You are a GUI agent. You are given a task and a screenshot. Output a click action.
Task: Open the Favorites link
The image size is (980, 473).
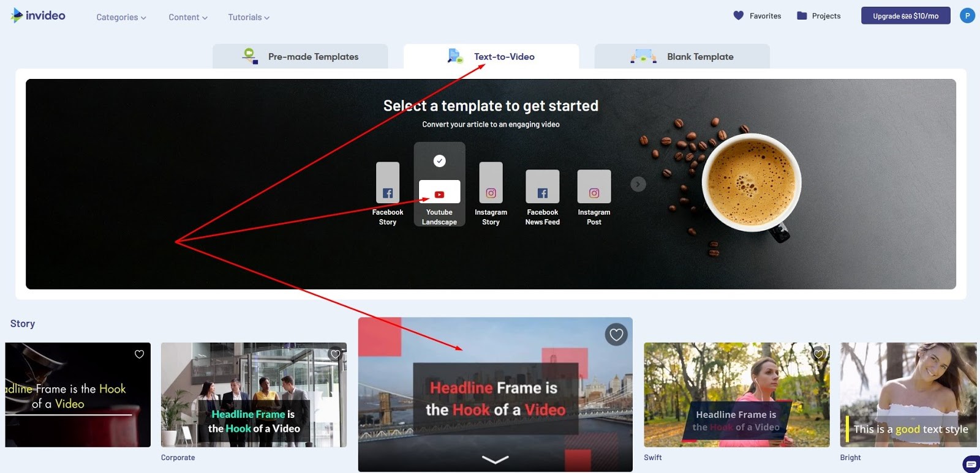point(757,16)
